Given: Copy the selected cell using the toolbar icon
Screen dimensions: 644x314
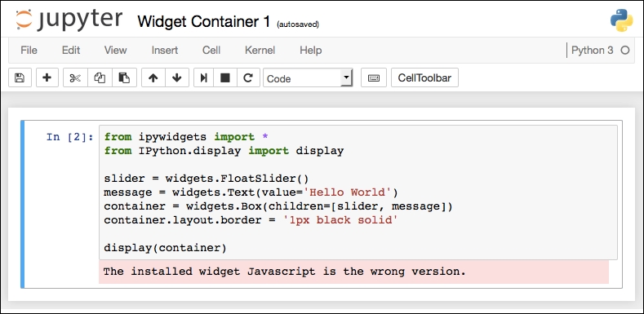Looking at the screenshot, I should pyautogui.click(x=100, y=77).
